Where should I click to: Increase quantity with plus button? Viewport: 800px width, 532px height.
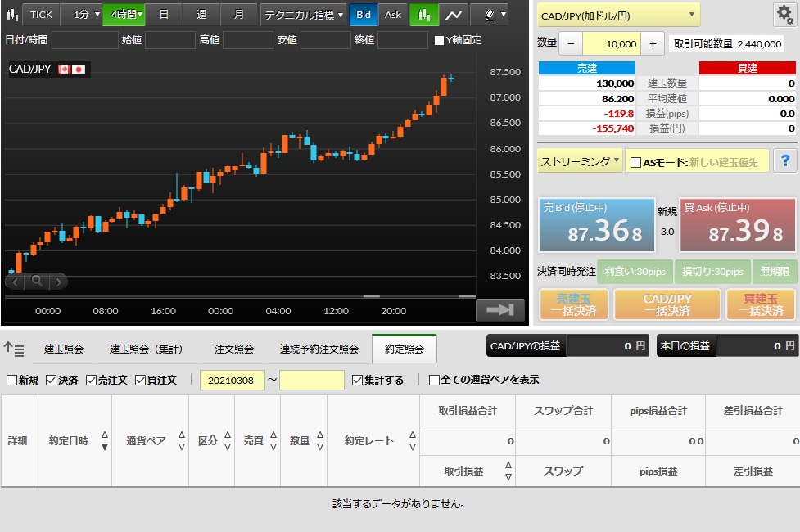click(x=653, y=44)
